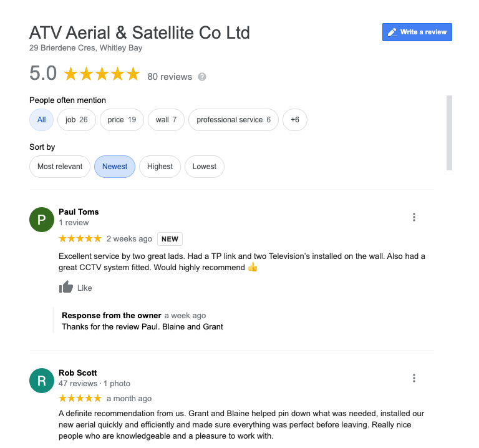Open the three-dot menu for Rob Scott's review

pos(414,378)
